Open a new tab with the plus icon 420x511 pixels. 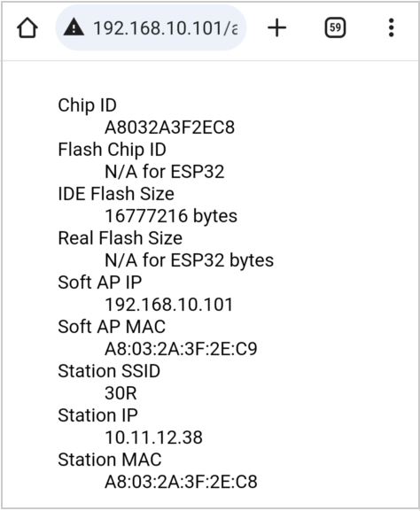pyautogui.click(x=276, y=27)
